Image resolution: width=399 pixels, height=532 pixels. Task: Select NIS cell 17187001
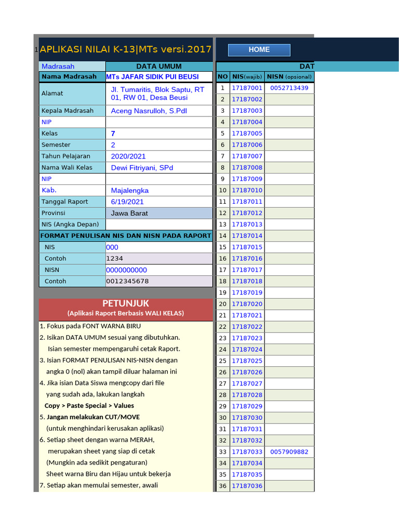(x=247, y=88)
